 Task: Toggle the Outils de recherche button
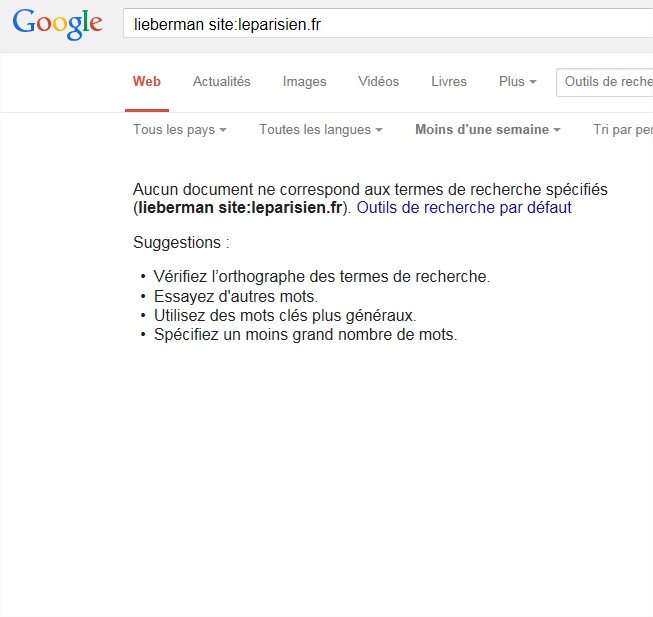pos(605,82)
